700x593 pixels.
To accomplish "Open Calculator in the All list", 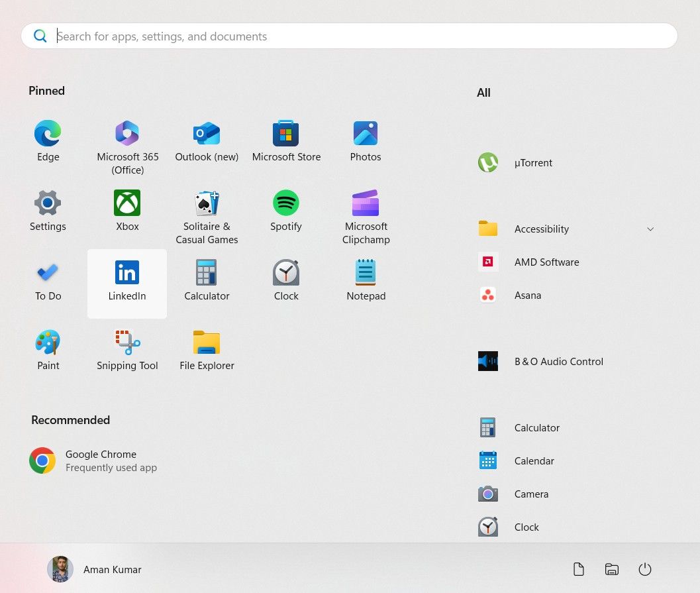I will 567,427.
